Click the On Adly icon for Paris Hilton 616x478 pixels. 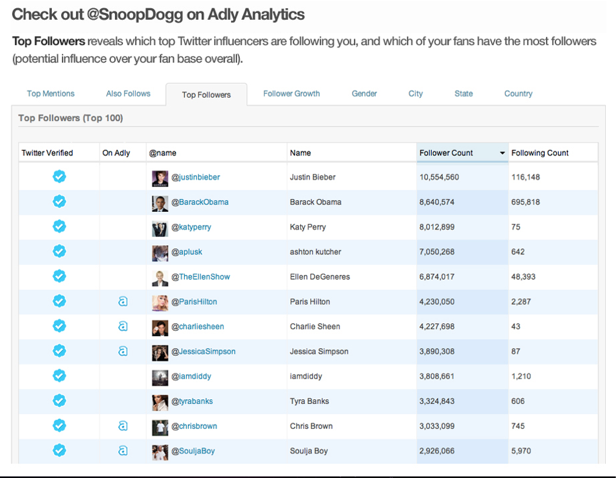(x=123, y=301)
